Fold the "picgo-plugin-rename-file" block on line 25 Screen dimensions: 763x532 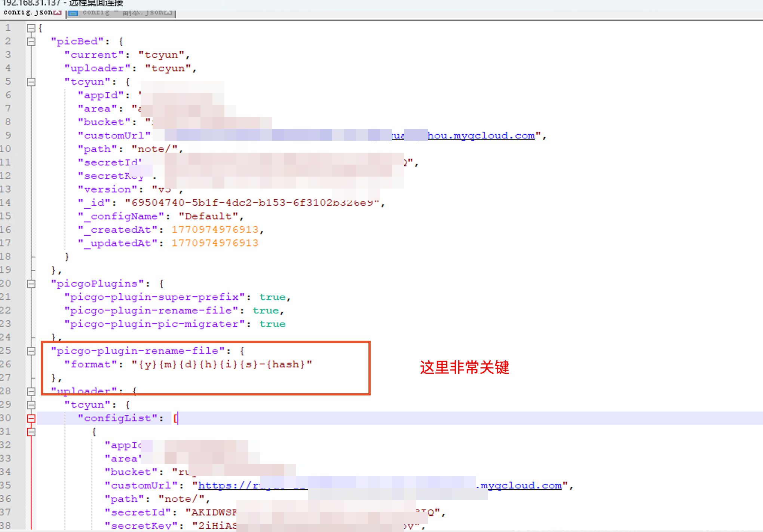(31, 351)
